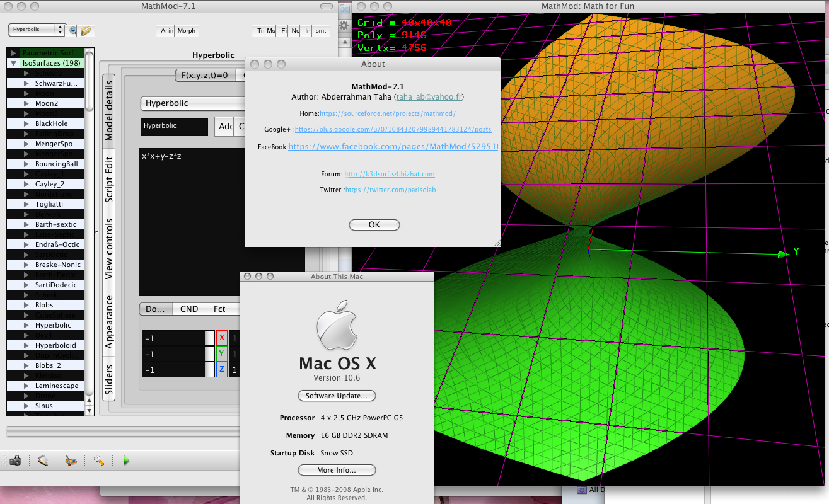Viewport: 829px width, 504px height.
Task: Toggle the Anim button
Action: (x=166, y=30)
